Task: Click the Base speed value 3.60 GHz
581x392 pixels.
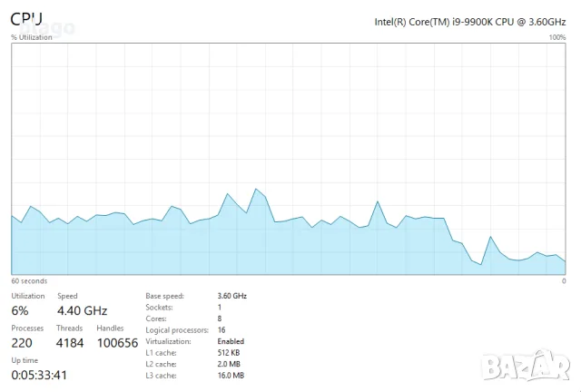Action: [232, 296]
